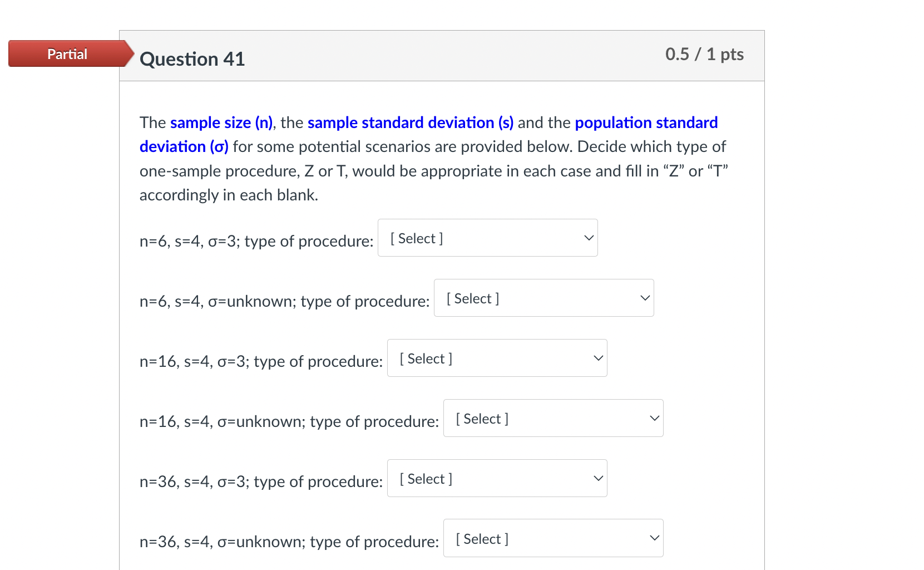Click the sample standard deviation (s) blue text

(411, 122)
